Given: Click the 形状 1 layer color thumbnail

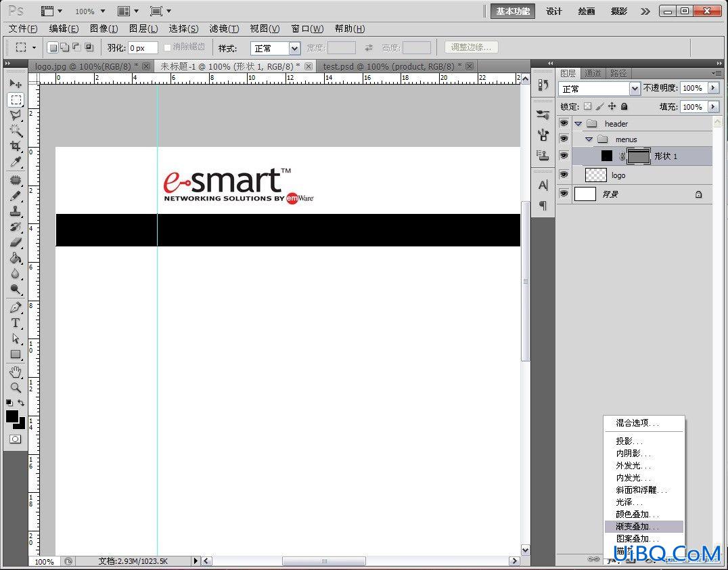Looking at the screenshot, I should click(x=606, y=156).
